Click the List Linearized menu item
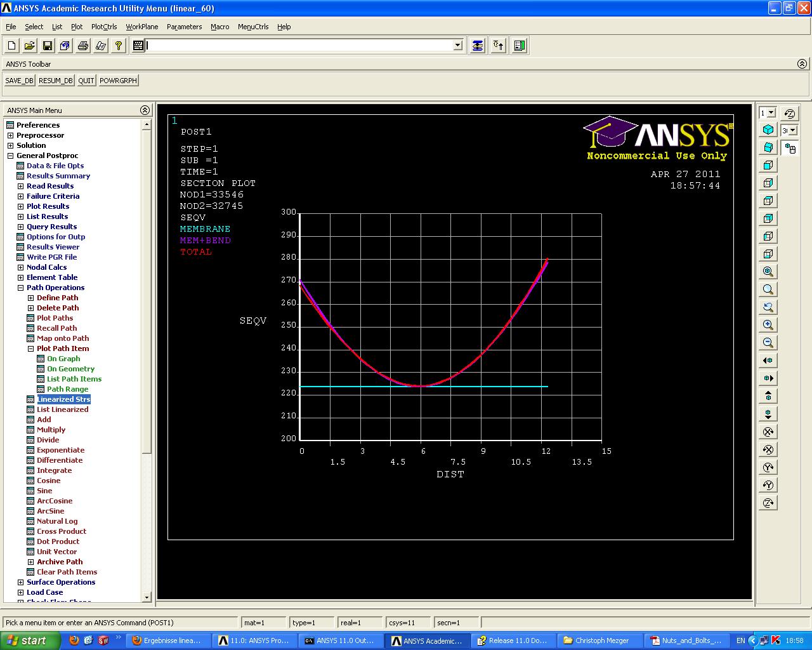Image resolution: width=812 pixels, height=650 pixels. click(x=63, y=409)
